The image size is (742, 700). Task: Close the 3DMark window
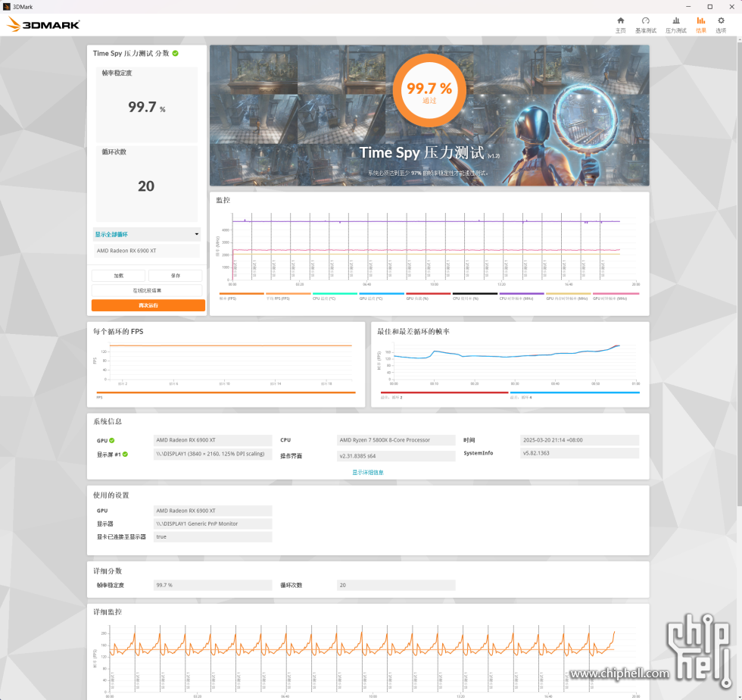(x=731, y=7)
